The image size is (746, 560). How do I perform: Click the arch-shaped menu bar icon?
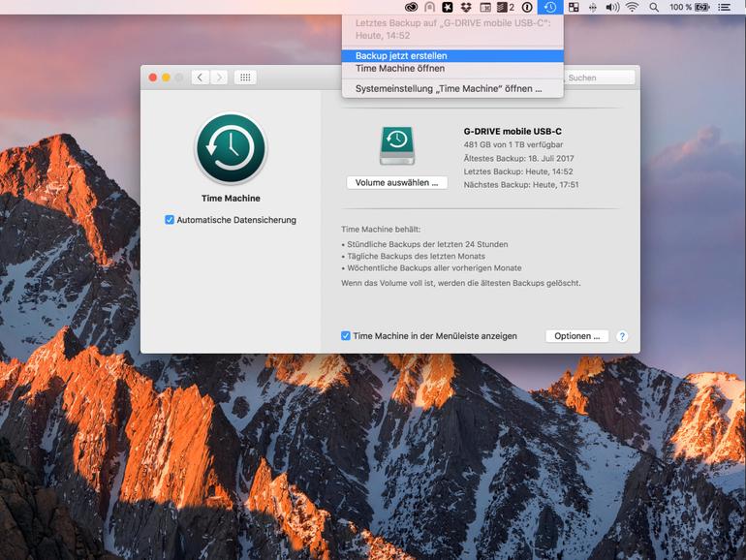pyautogui.click(x=429, y=7)
